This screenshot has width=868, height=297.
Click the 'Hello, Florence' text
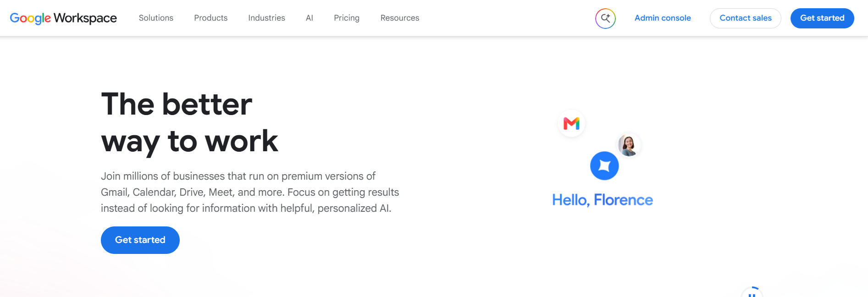coord(603,200)
